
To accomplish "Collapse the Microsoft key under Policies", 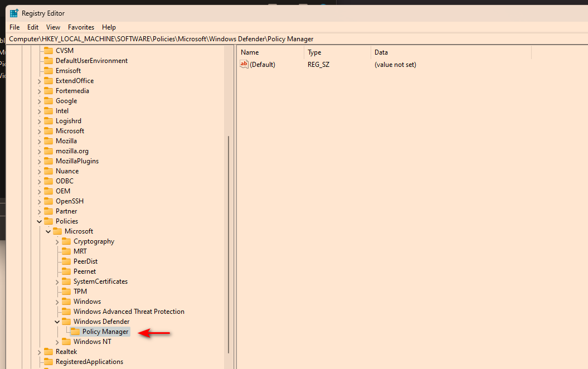I will click(x=48, y=231).
